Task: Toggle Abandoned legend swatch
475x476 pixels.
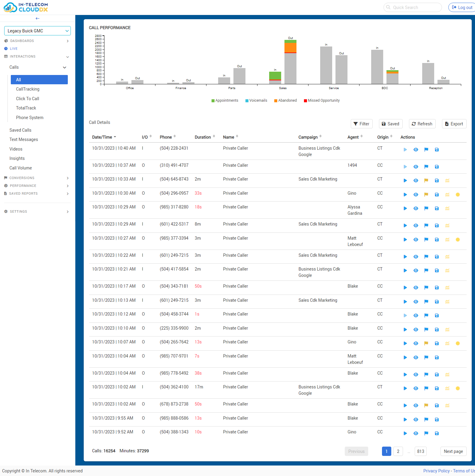Action: (276, 101)
